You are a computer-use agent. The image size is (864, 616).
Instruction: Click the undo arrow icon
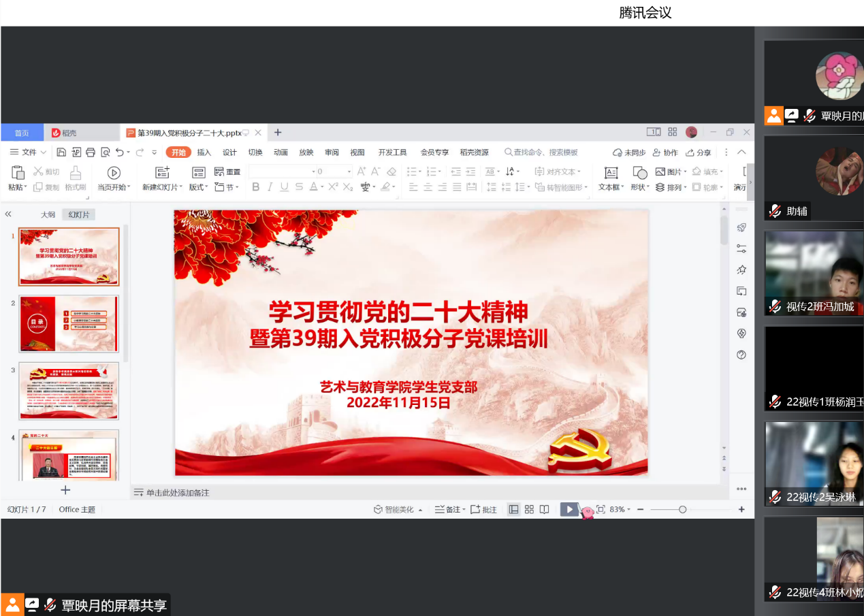[x=120, y=152]
